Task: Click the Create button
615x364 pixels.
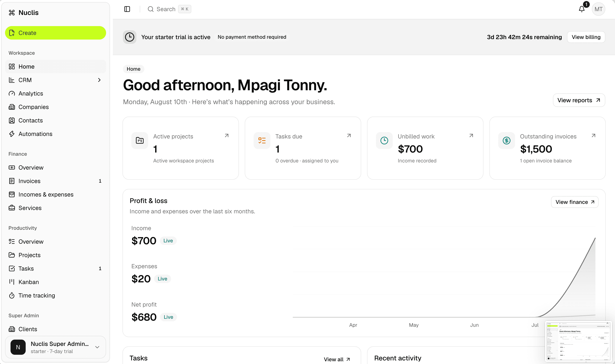Action: point(55,33)
